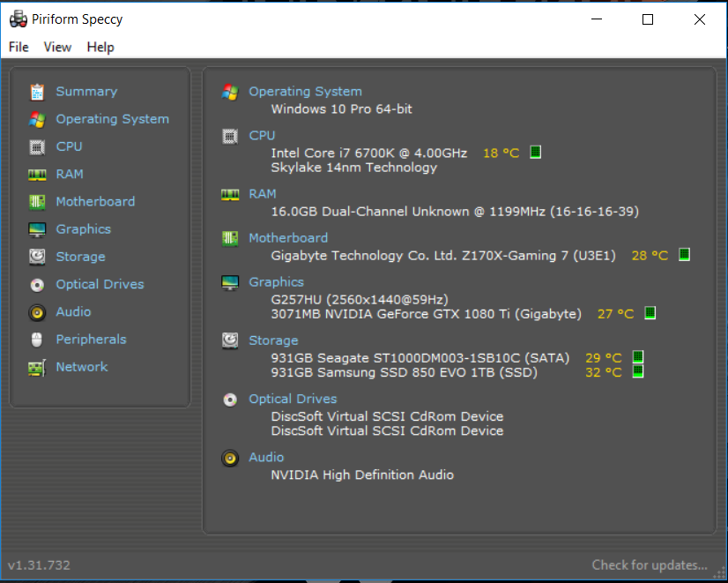Click the Motherboard heading in main panel
The width and height of the screenshot is (728, 583).
(x=288, y=238)
